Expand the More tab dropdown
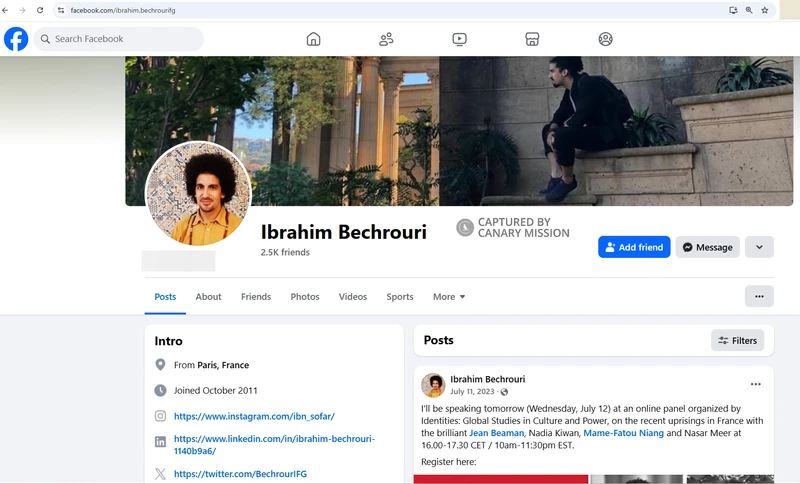Screen dimensions: 800x484 [449, 297]
